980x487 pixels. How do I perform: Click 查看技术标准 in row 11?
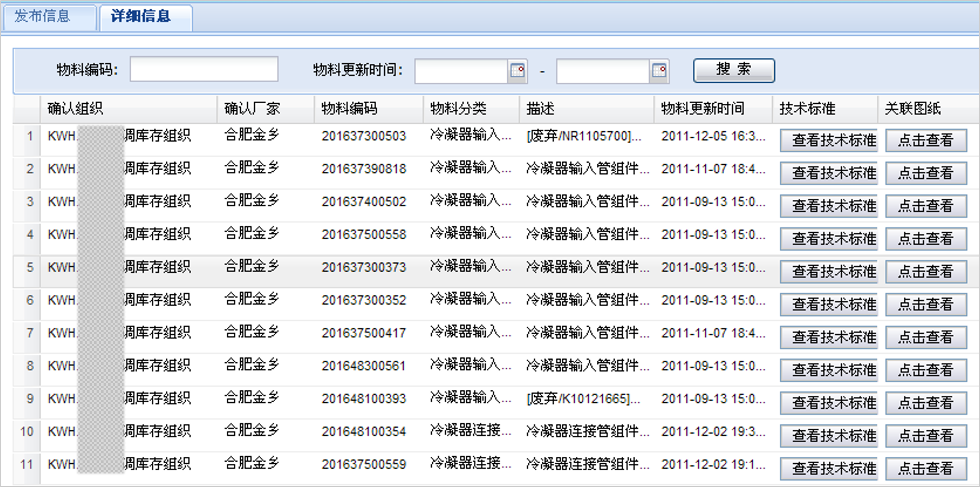[x=829, y=468]
